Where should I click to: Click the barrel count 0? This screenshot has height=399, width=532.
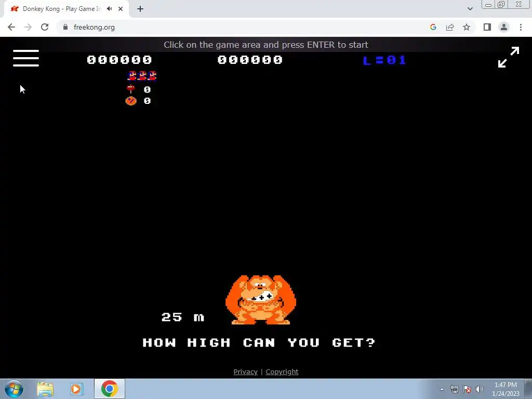pyautogui.click(x=147, y=101)
